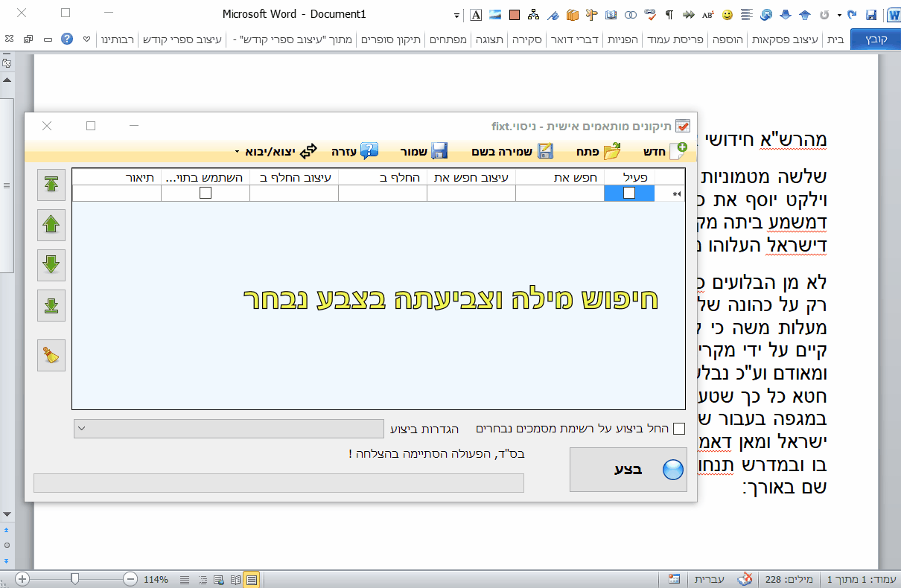This screenshot has width=901, height=588.
Task: Click the proofing errors icon in the status bar
Action: [745, 578]
